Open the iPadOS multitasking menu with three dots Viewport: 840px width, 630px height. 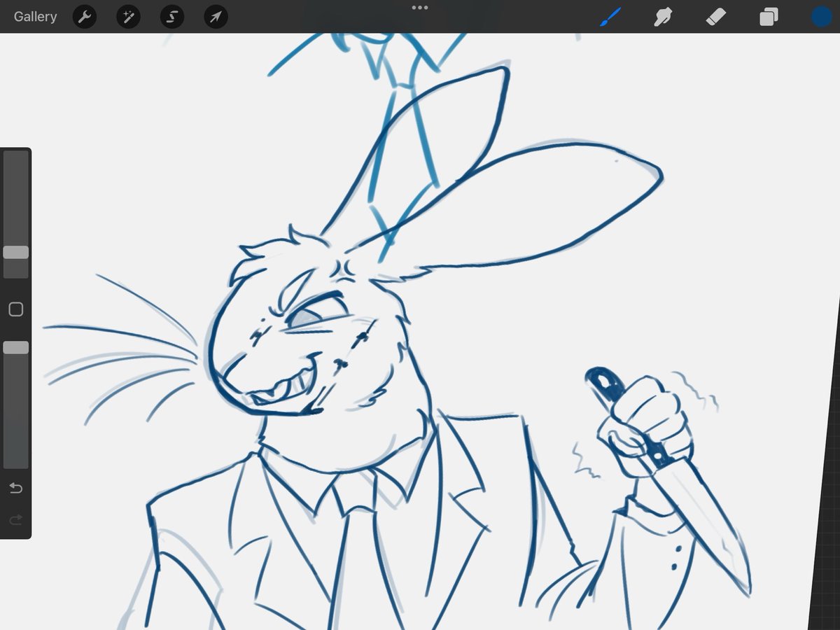[420, 8]
